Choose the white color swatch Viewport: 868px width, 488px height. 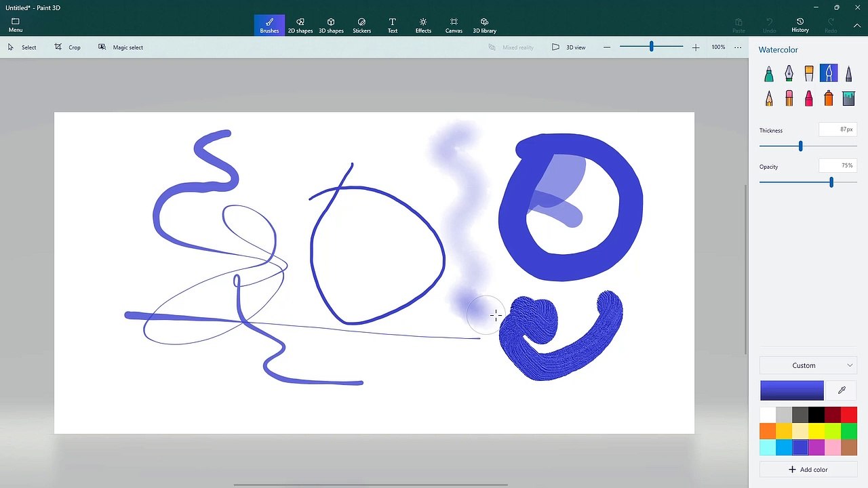pyautogui.click(x=768, y=415)
